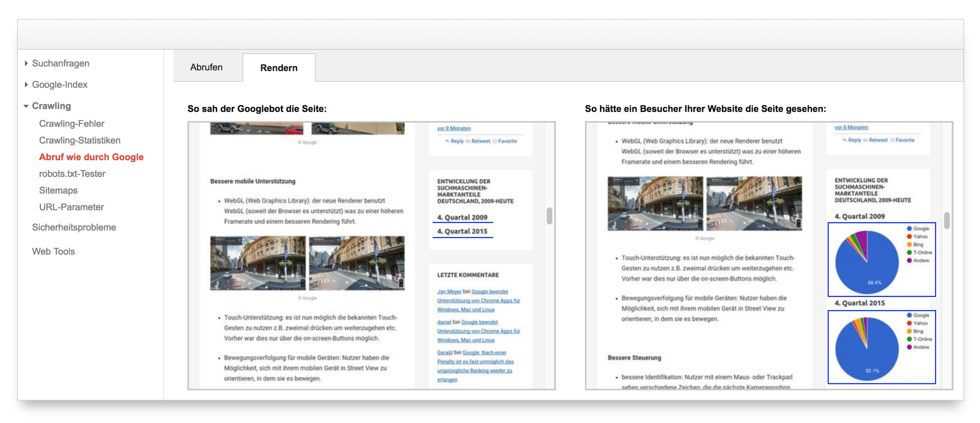Open Sicherheitsprobleme in the sidebar
This screenshot has height=423, width=980.
coord(74,227)
